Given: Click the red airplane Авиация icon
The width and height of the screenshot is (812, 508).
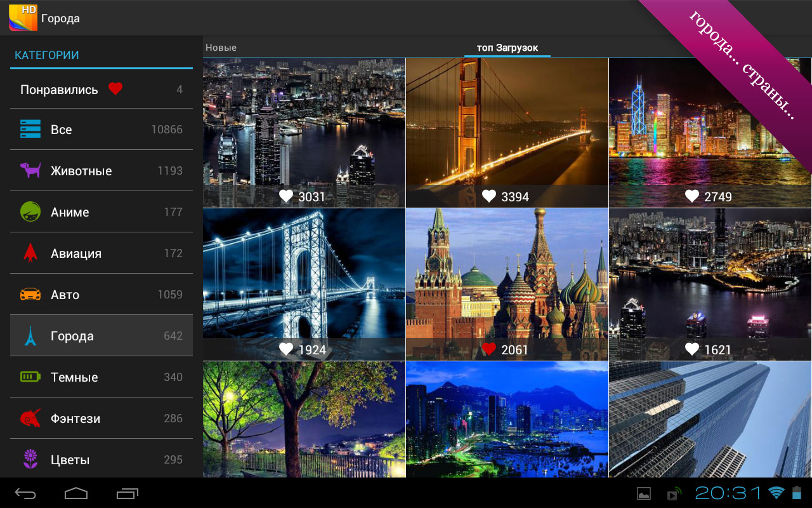Looking at the screenshot, I should (30, 253).
